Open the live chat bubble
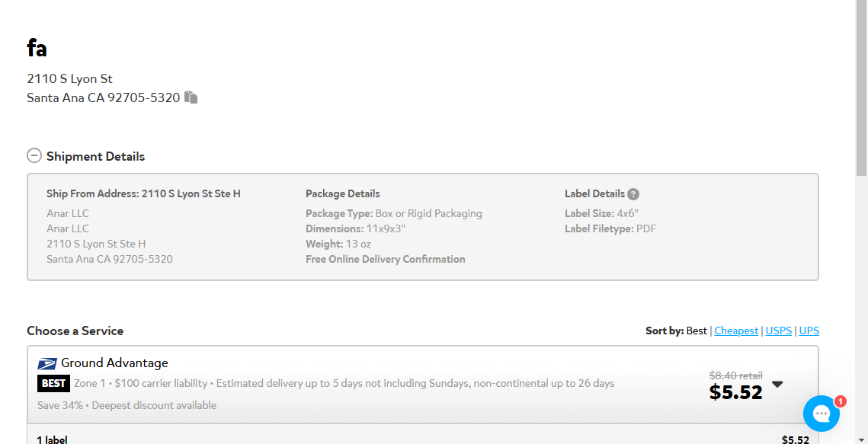868x444 pixels. [822, 414]
